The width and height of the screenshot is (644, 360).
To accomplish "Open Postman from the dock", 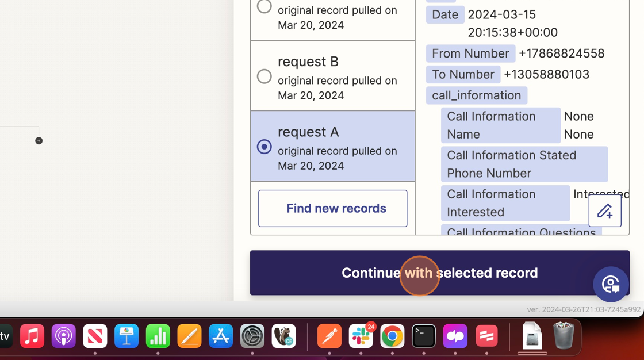I will (329, 336).
